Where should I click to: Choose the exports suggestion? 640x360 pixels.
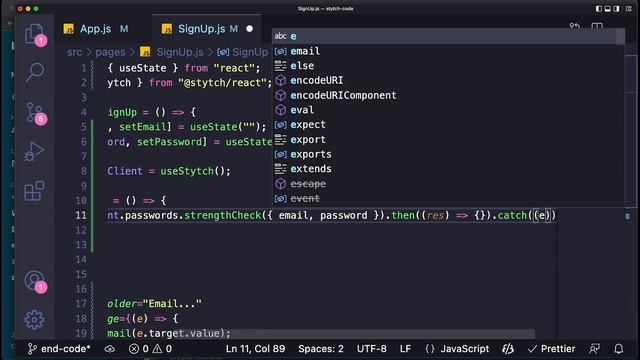click(x=448, y=154)
